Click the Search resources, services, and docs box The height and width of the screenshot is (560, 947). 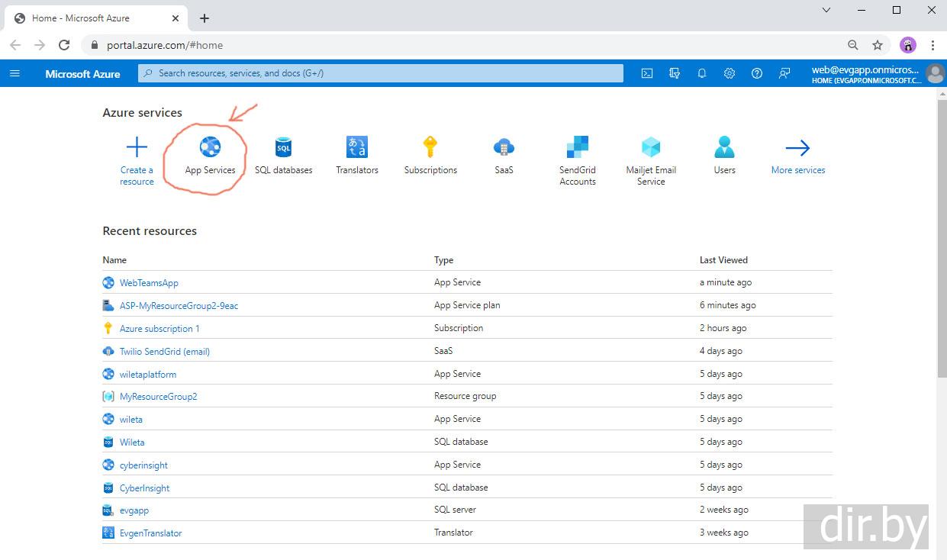[381, 73]
